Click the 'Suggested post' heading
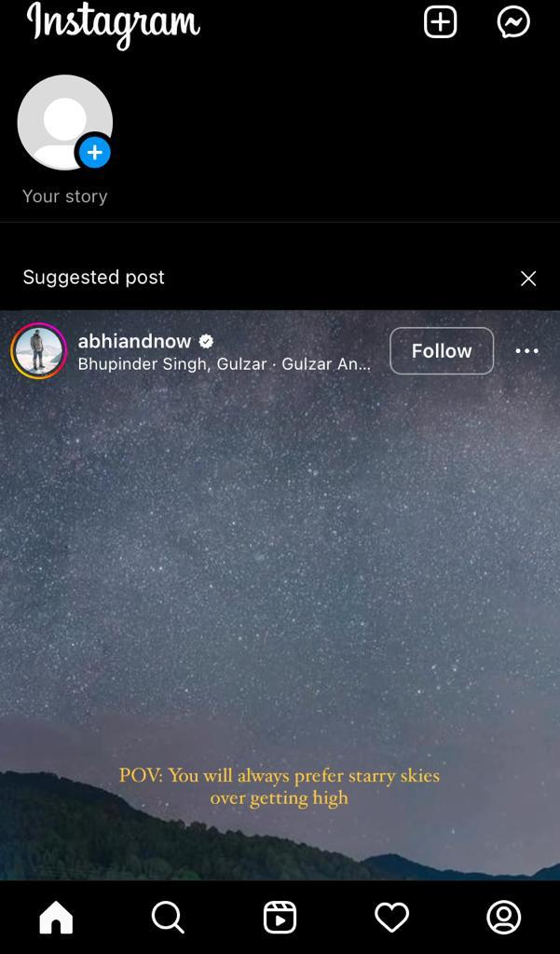The image size is (560, 954). [x=94, y=278]
